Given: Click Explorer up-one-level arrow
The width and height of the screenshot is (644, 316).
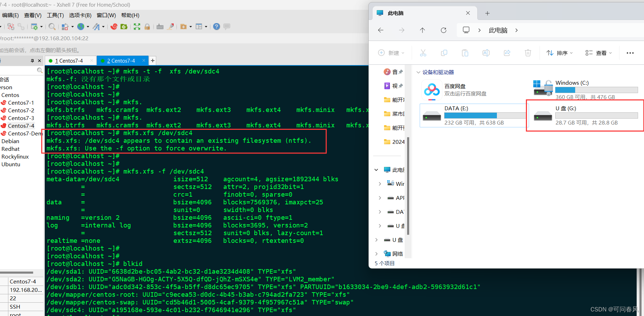Looking at the screenshot, I should pos(422,30).
